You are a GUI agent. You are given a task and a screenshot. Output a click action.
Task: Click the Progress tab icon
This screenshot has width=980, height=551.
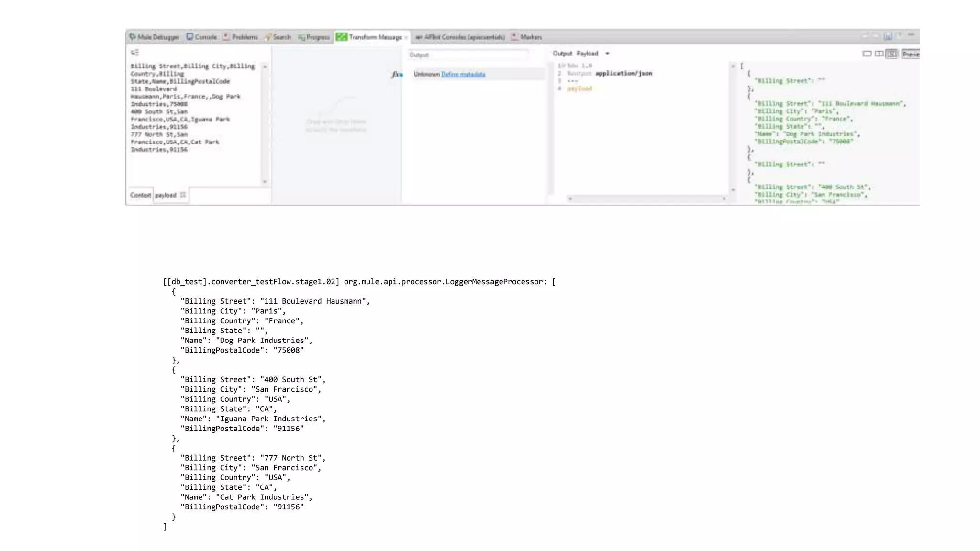(301, 37)
